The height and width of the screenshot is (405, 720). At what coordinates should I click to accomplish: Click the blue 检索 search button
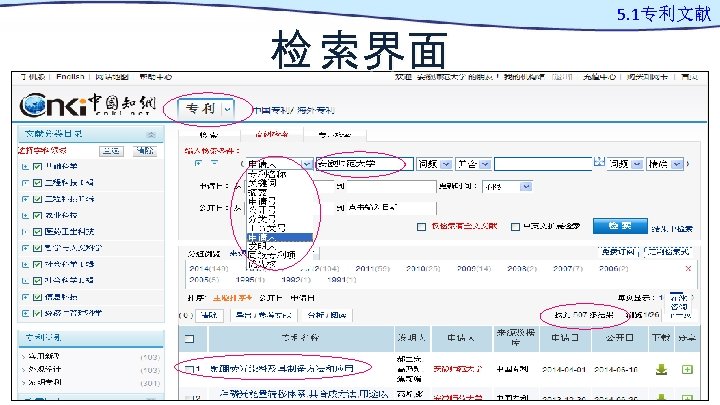pos(620,226)
